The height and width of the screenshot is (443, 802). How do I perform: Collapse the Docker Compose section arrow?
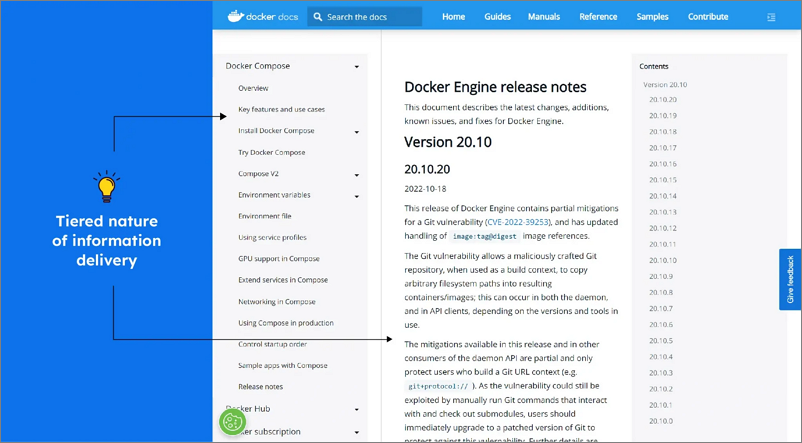pyautogui.click(x=357, y=67)
